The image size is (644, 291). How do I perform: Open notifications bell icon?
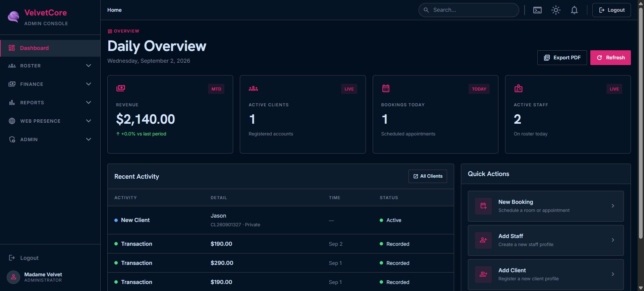[574, 10]
